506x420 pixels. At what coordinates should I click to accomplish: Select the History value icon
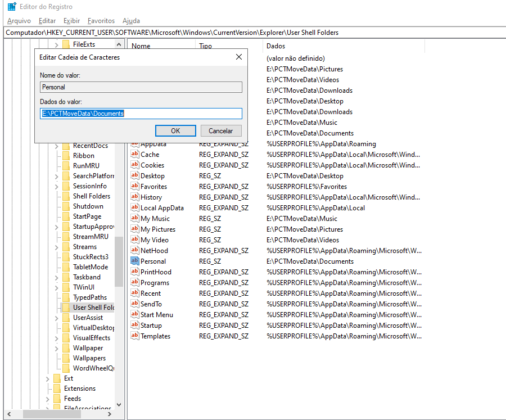[x=134, y=197]
